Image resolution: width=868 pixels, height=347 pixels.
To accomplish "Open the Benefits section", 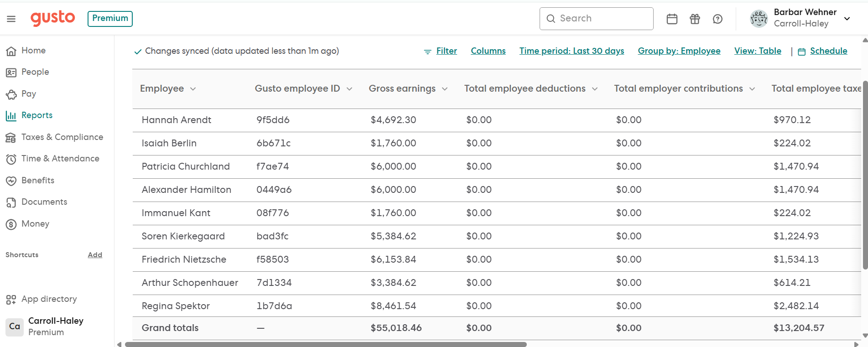I will click(x=37, y=181).
